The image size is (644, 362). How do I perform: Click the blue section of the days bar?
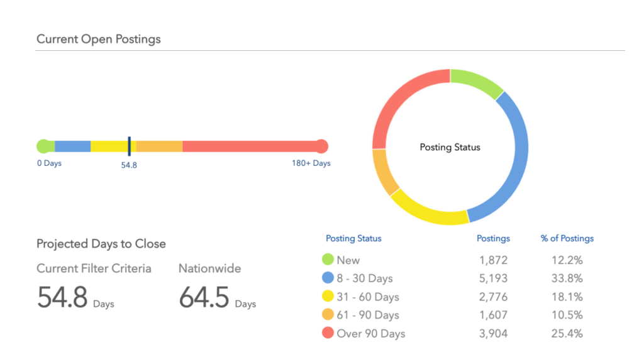[72, 146]
